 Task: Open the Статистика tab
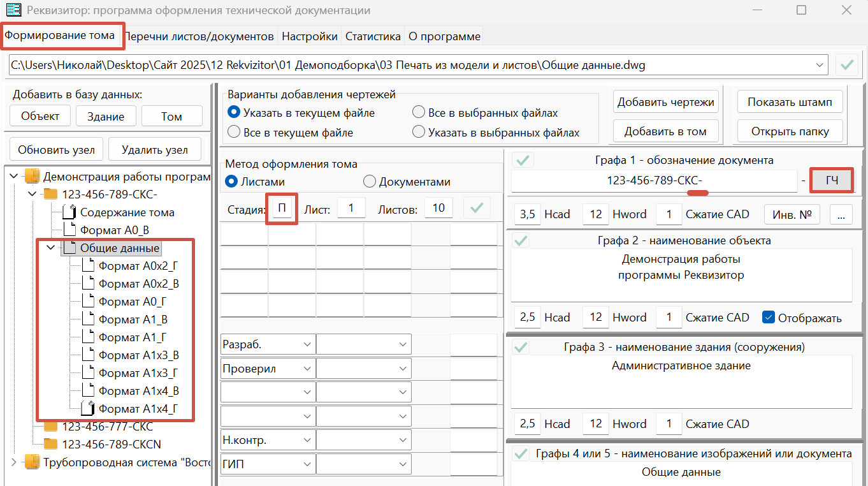point(373,36)
